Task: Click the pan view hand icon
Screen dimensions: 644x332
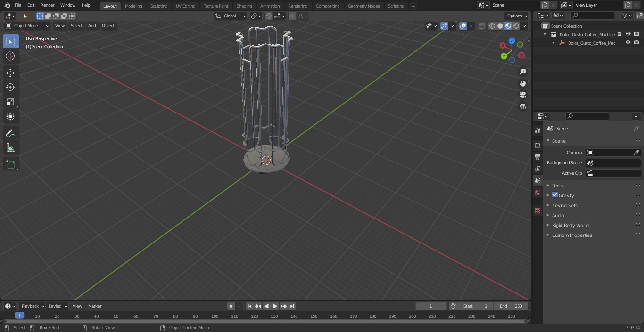Action: coord(522,83)
